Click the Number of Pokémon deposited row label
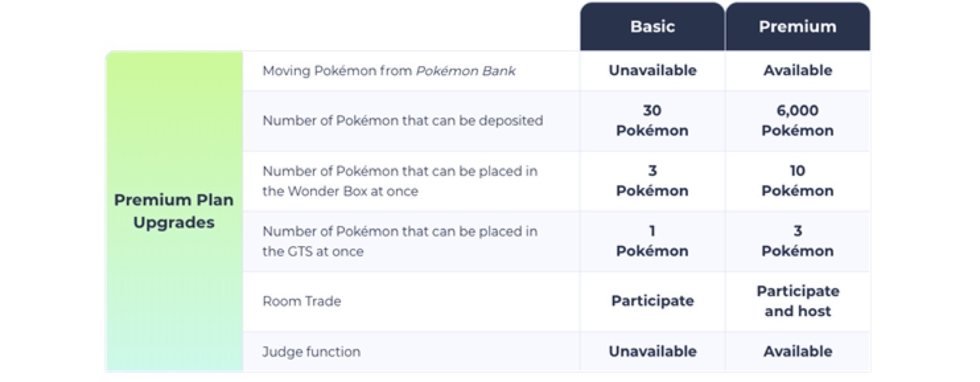 coord(402,121)
